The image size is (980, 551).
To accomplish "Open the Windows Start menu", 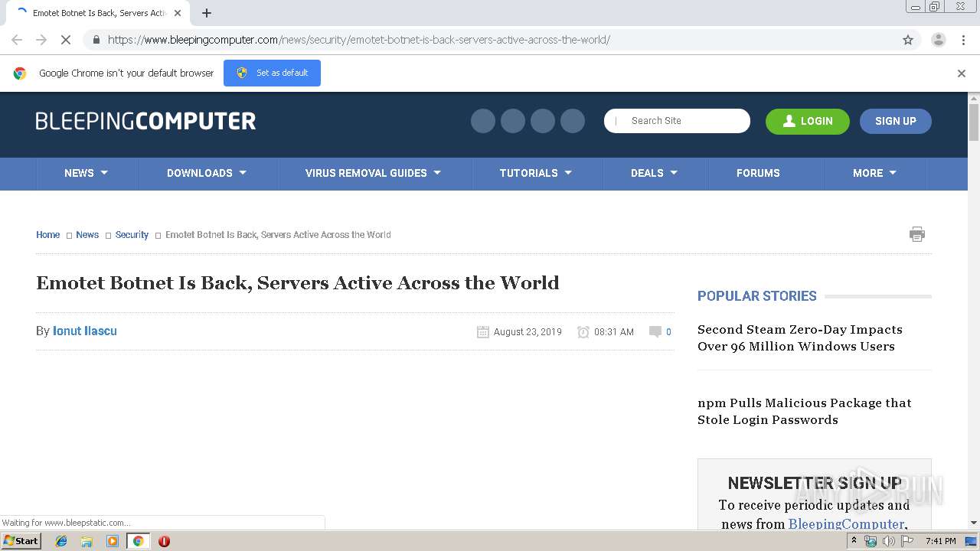I will tap(21, 541).
